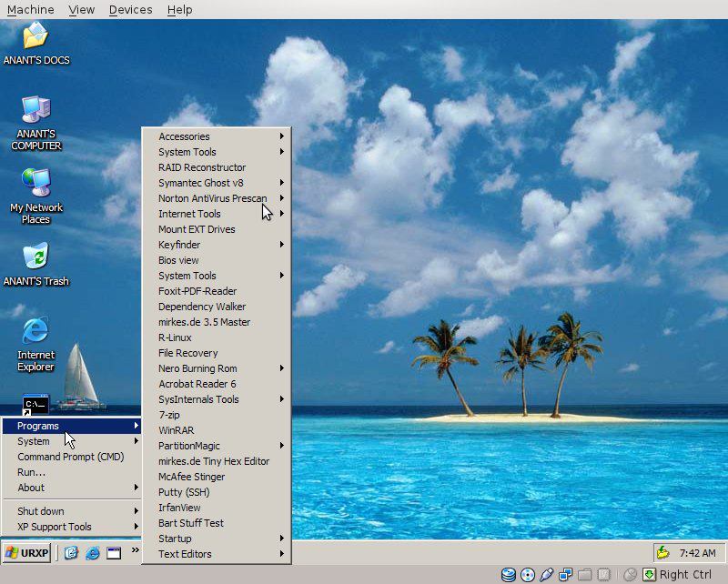Screen dimensions: 728x584
Task: Click the USB devices status icon
Action: coord(546,574)
